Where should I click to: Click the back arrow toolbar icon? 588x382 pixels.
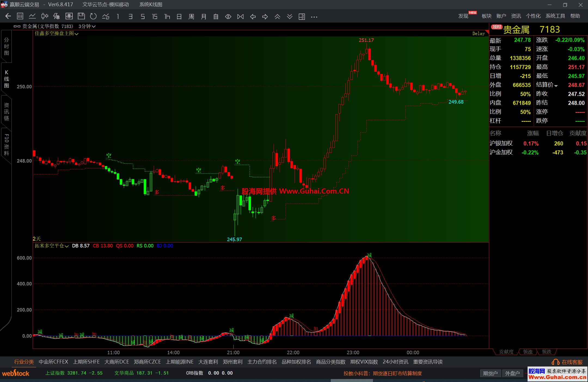coord(8,17)
